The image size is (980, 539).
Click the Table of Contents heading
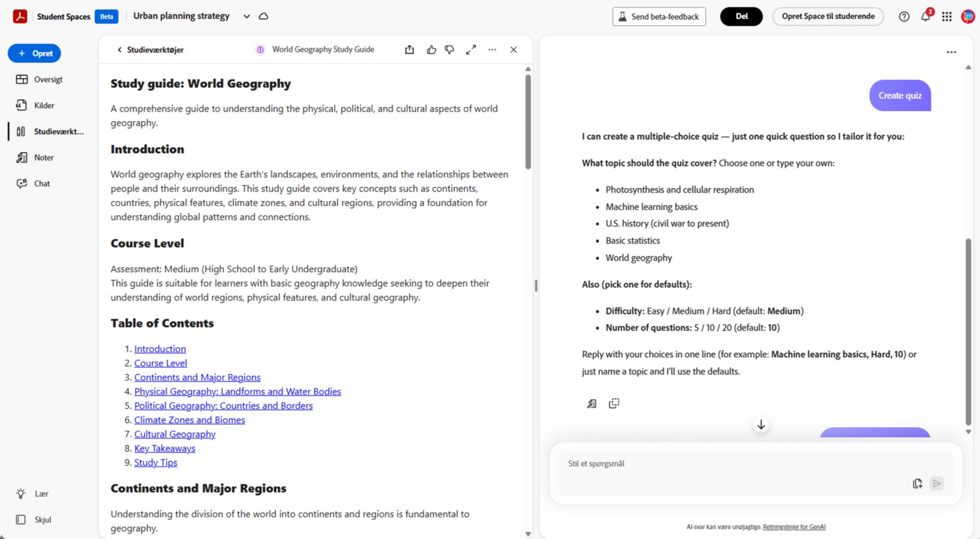click(162, 323)
